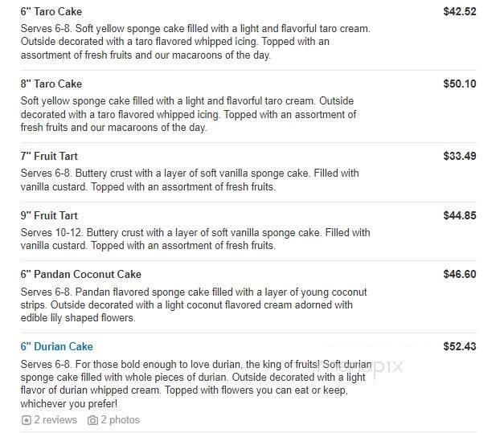Click the camera icon beside photos
The width and height of the screenshot is (504, 433).
coord(92,420)
